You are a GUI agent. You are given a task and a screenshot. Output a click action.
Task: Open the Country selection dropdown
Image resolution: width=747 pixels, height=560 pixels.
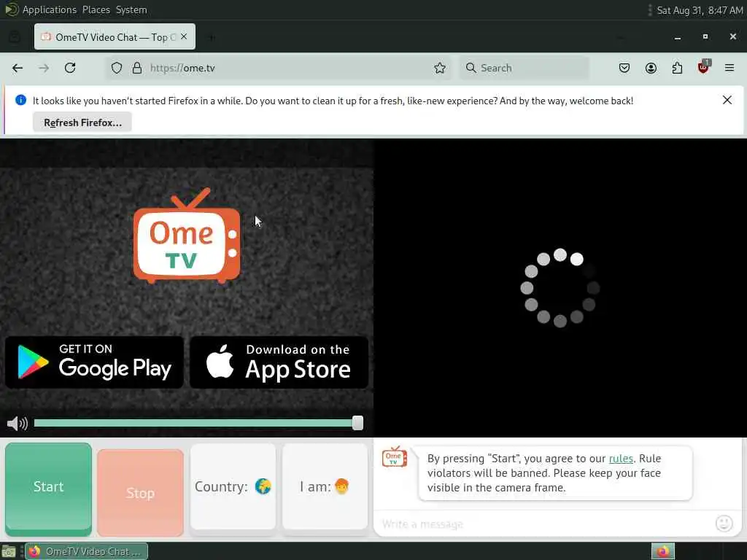[233, 486]
